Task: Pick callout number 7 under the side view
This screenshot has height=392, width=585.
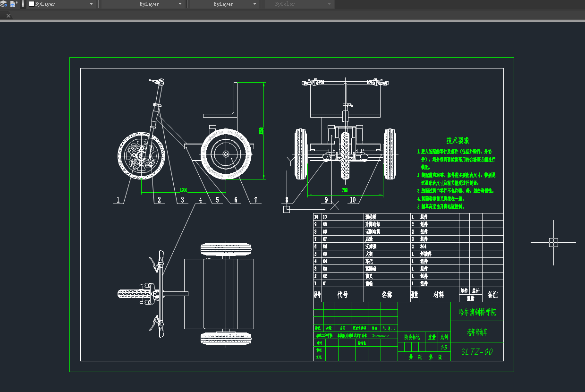Action: coord(255,200)
